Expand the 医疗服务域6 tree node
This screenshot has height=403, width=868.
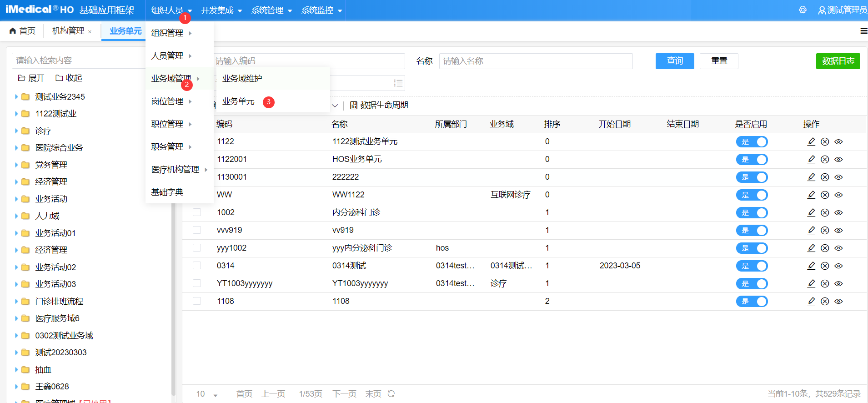16,318
